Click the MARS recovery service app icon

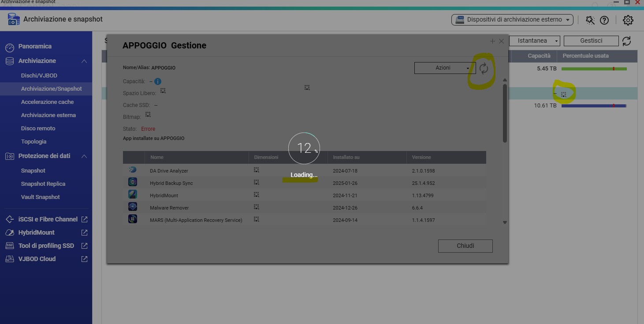[x=133, y=219]
